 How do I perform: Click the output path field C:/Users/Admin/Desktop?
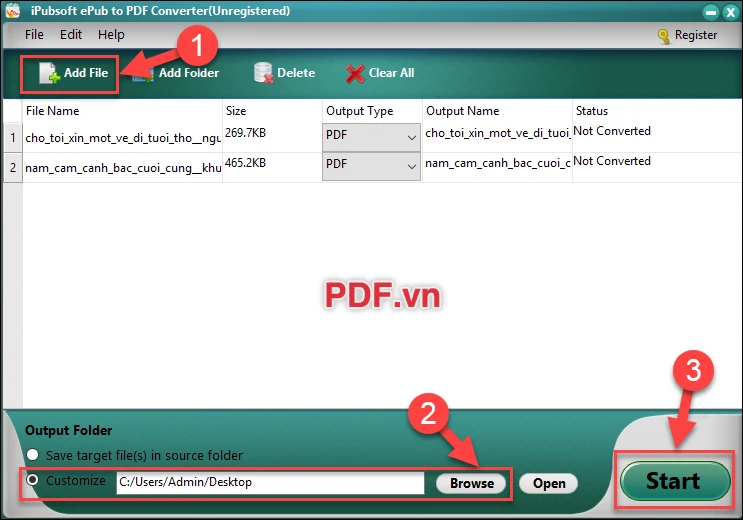[x=271, y=483]
